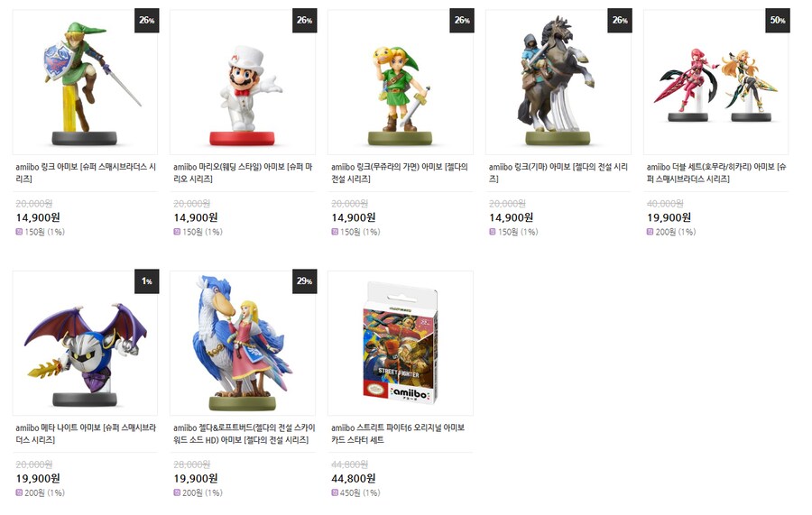Click the amiibo 링크 아미보 슈퍼 스매시브라더스 title
Viewport: 812px width, 515px height.
click(86, 173)
